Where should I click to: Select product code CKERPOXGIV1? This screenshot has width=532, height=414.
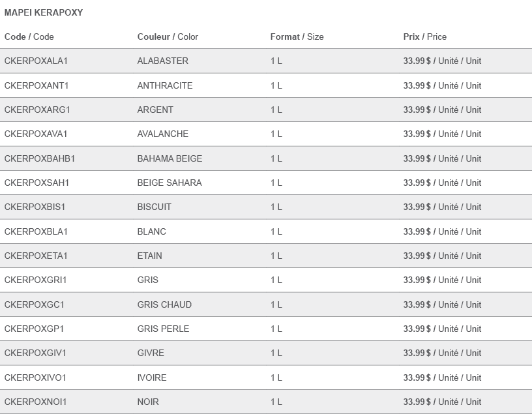click(x=35, y=353)
